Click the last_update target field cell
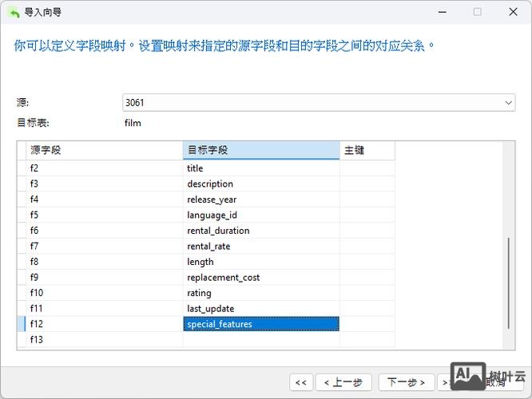 [261, 309]
